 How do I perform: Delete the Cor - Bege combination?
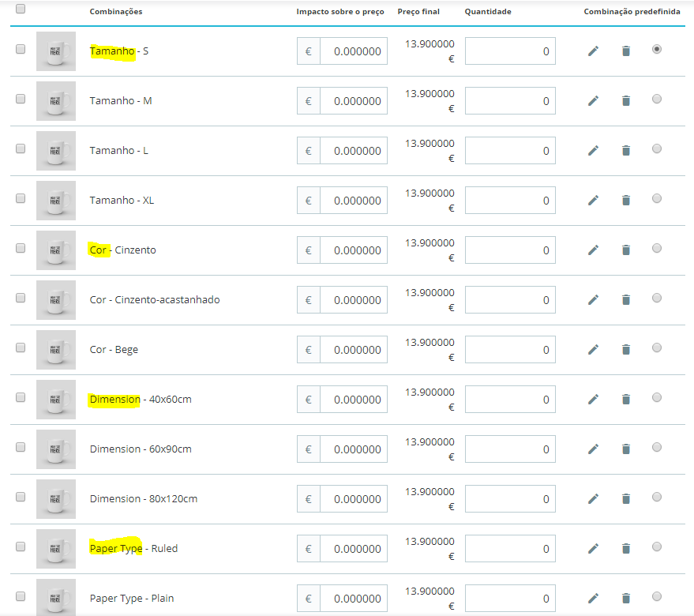(x=626, y=350)
